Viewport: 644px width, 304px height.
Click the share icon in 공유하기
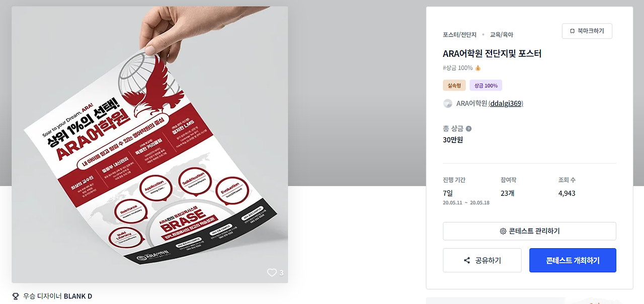click(467, 260)
